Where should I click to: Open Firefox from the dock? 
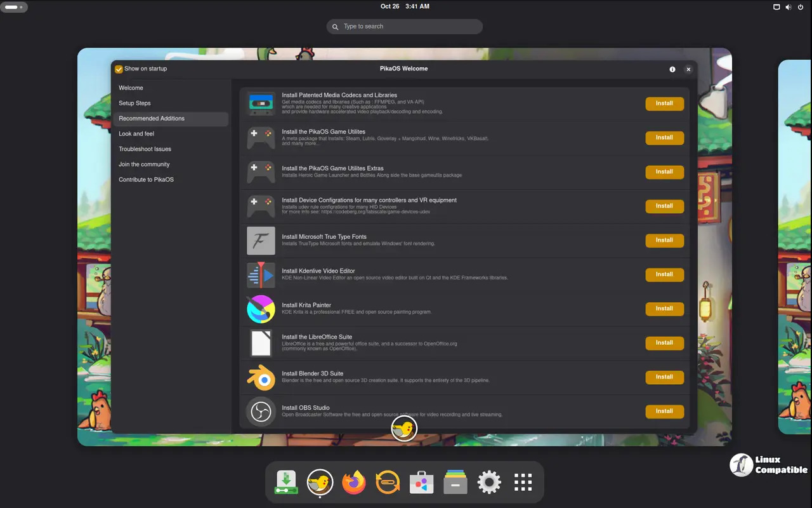(353, 481)
